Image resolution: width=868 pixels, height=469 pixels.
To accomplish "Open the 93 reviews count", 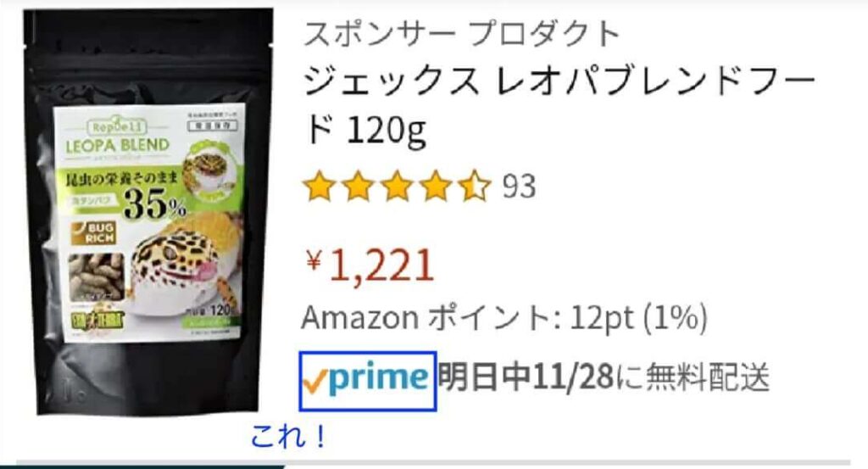I will 519,187.
